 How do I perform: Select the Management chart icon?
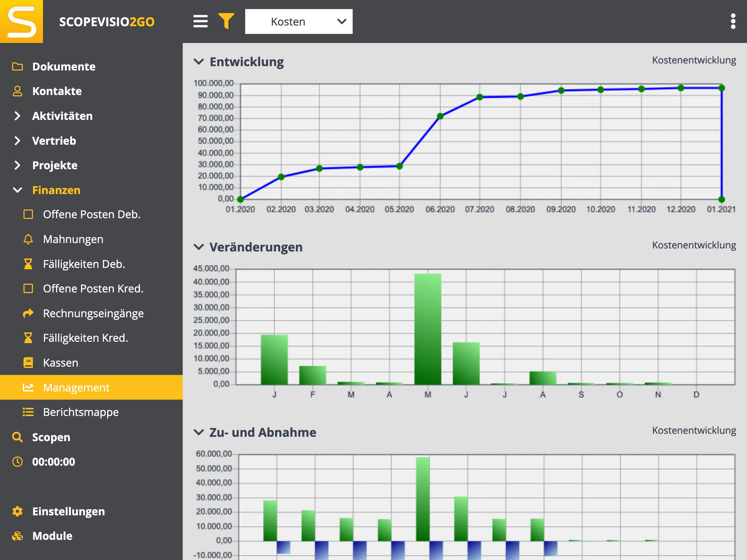(x=28, y=387)
